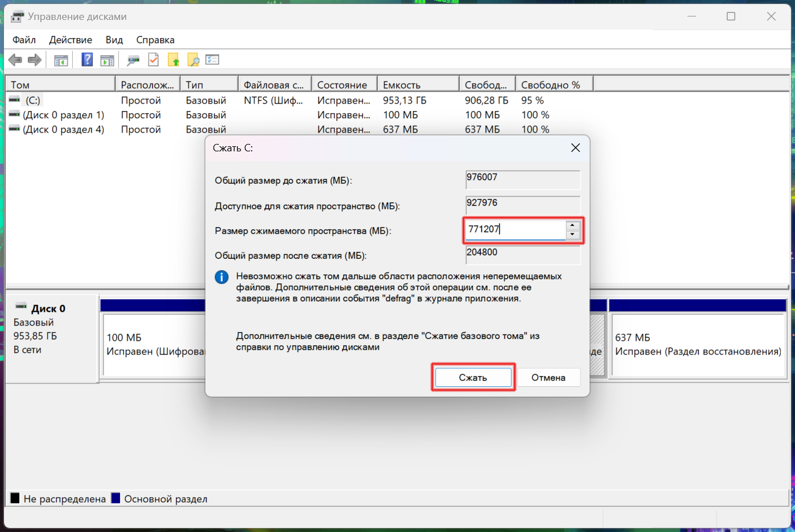The width and height of the screenshot is (795, 532).
Task: Click the checklist toolbar icon
Action: pos(212,60)
